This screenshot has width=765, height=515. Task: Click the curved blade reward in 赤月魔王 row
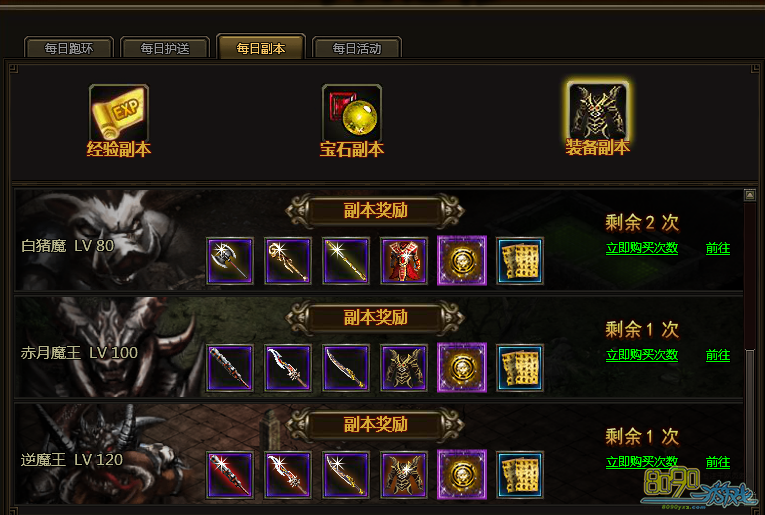[x=346, y=368]
